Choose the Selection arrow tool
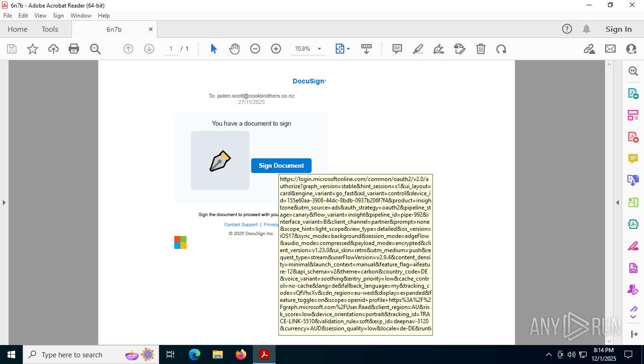The width and height of the screenshot is (644, 364). pos(214,49)
